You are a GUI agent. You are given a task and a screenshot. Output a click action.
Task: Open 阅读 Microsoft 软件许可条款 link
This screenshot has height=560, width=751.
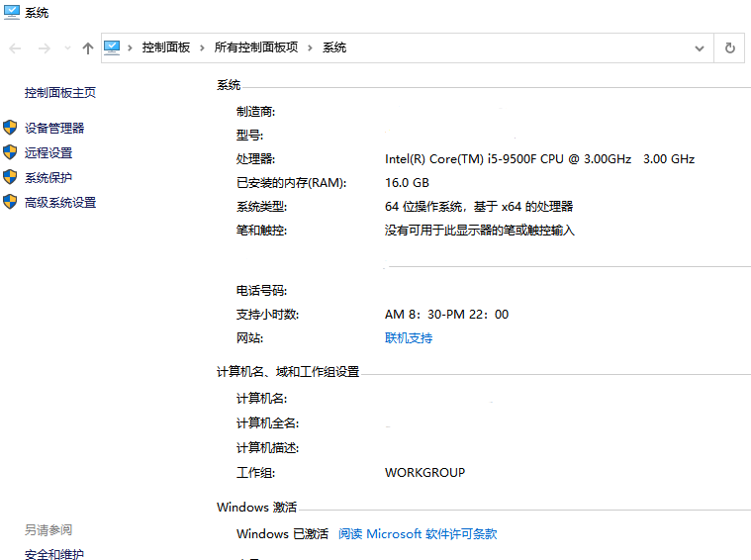[x=417, y=534]
